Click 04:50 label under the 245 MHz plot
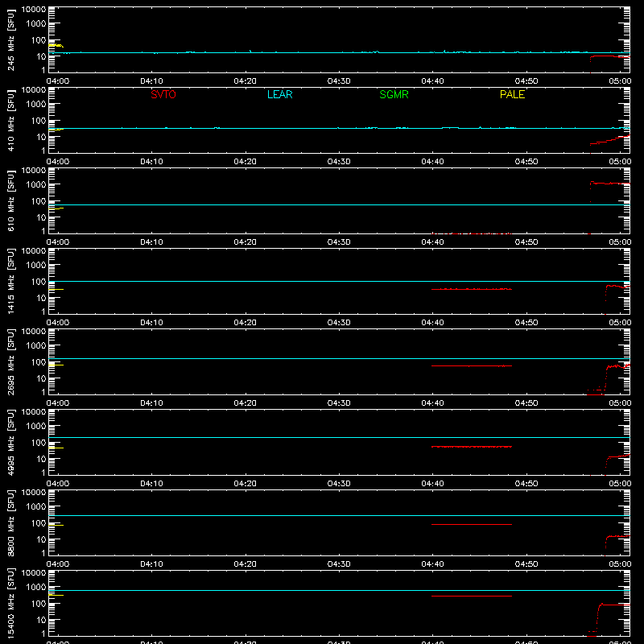This screenshot has width=644, height=644. click(x=526, y=81)
